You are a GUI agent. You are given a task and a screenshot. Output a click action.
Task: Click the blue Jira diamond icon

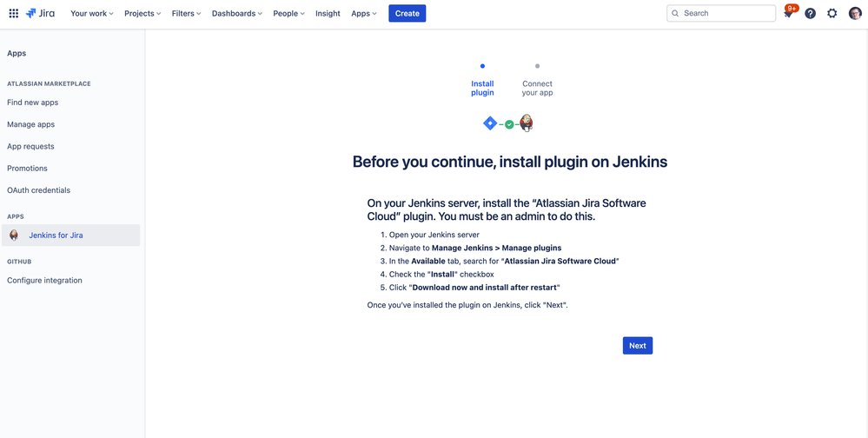490,123
